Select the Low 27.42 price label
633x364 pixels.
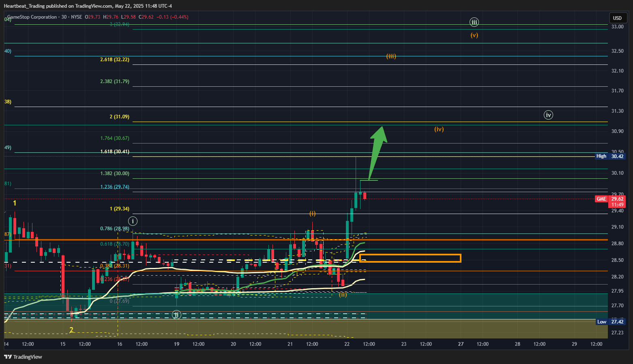(610, 322)
